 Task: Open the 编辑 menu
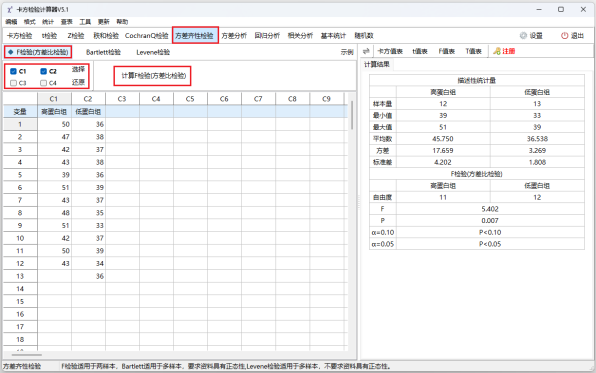[x=11, y=22]
